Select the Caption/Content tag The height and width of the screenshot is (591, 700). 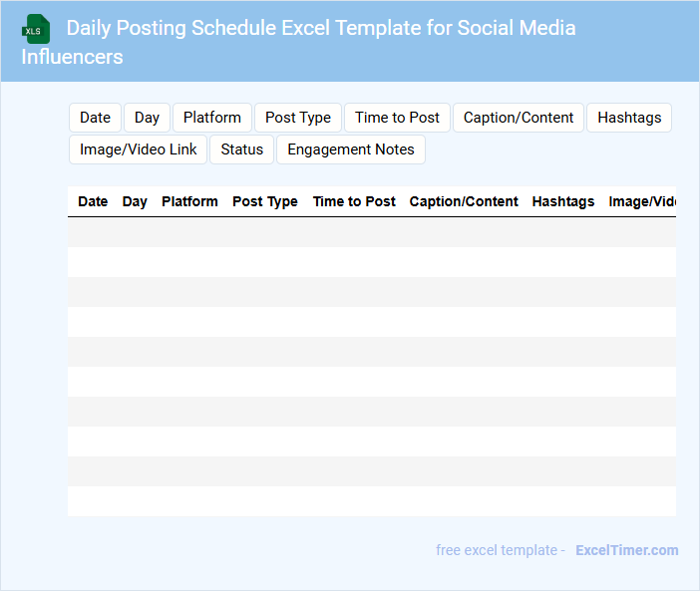519,118
